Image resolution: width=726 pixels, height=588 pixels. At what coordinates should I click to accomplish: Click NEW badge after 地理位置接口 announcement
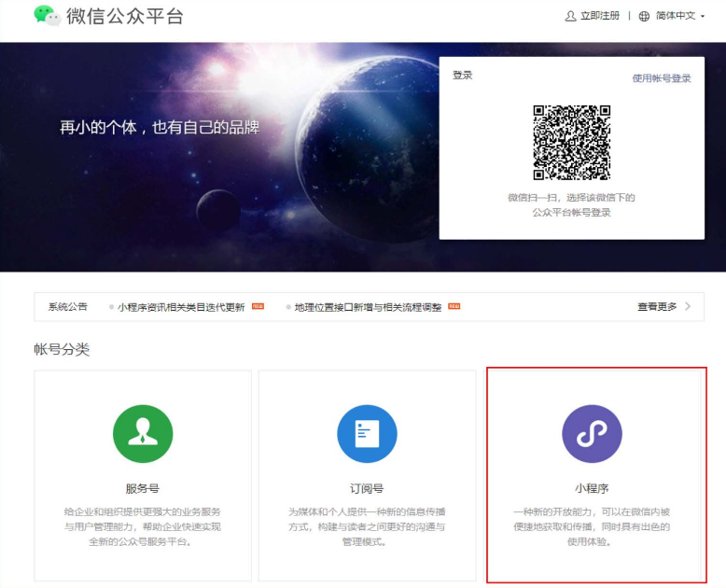click(x=454, y=306)
